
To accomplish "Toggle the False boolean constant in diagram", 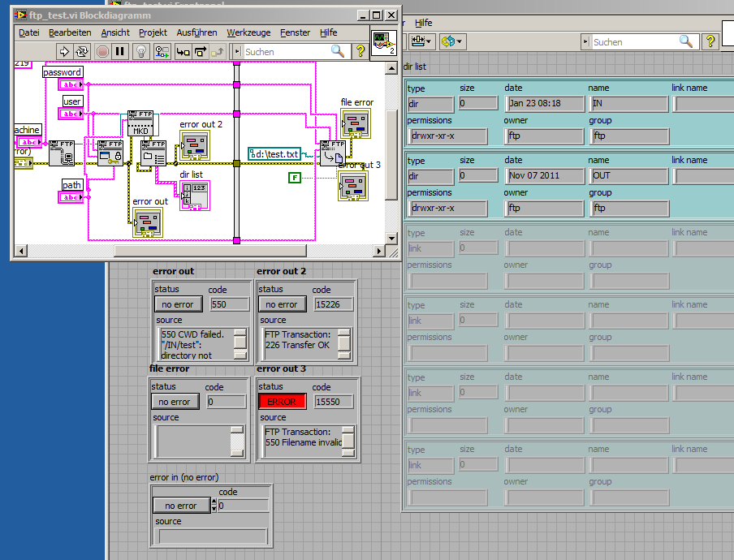I will [295, 177].
